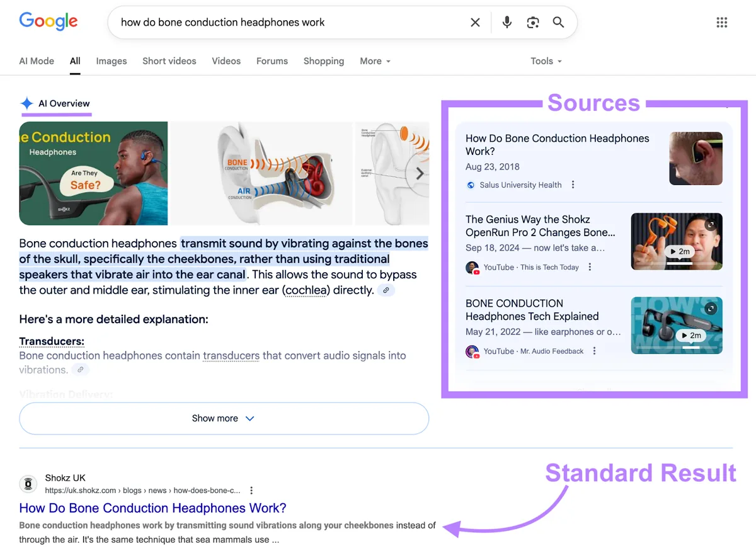
Task: Open the Shopping tab
Action: (x=324, y=61)
